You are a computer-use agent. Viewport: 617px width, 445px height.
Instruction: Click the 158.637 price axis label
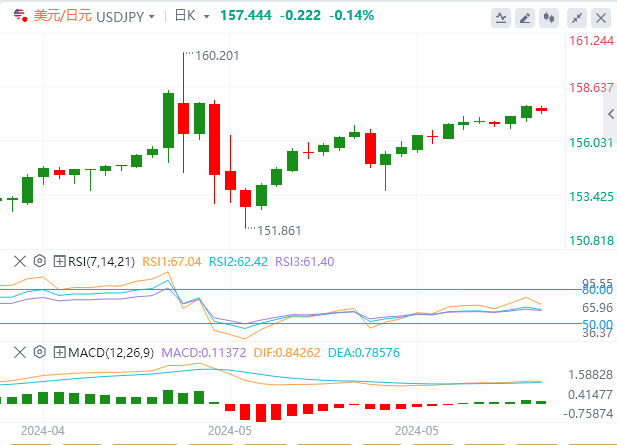click(x=591, y=87)
